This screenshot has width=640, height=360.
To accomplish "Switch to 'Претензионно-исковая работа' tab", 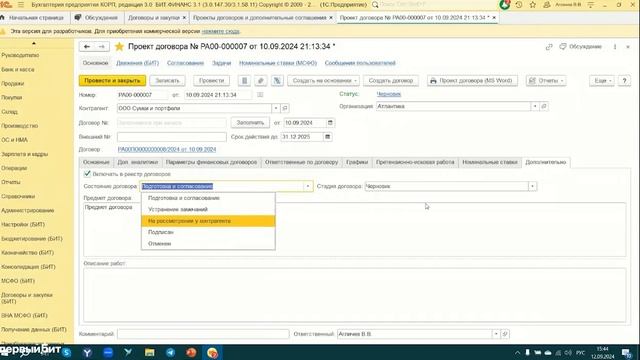I will (415, 162).
